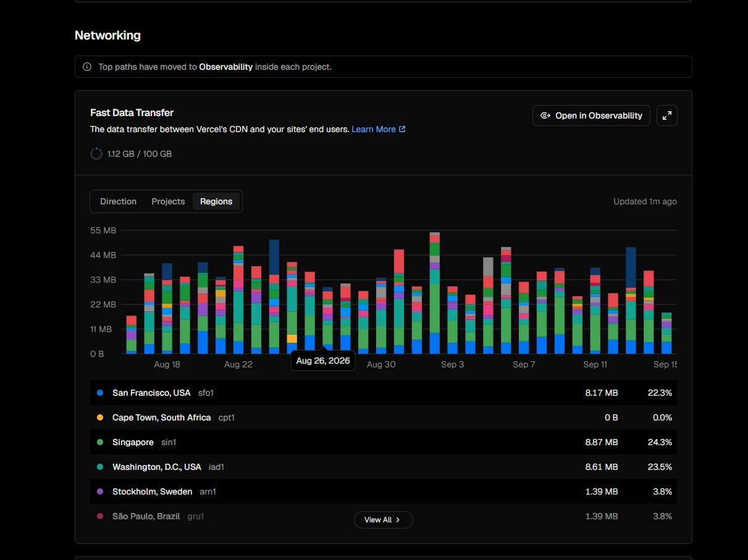Click the "Networking" section heading
748x560 pixels.
[107, 35]
